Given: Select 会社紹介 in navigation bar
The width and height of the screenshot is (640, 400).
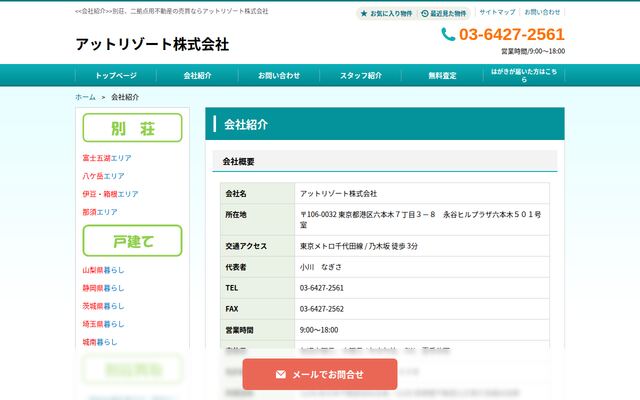Looking at the screenshot, I should (x=198, y=76).
